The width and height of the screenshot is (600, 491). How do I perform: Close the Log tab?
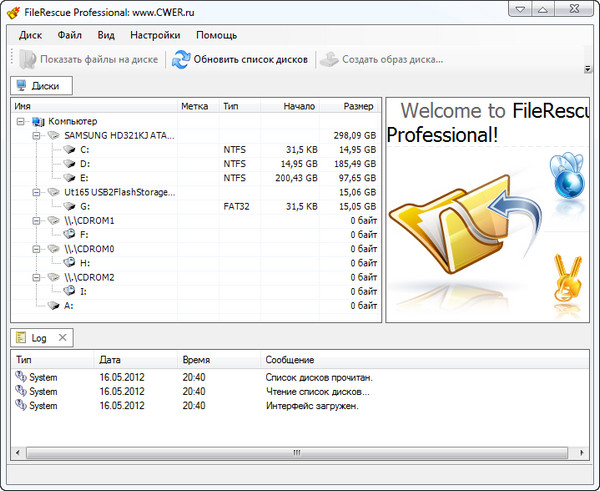62,338
